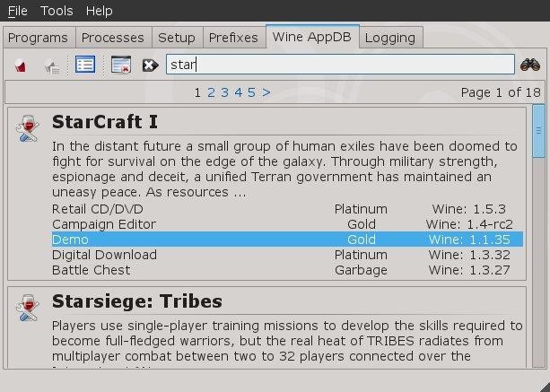This screenshot has height=392, width=550.
Task: Open the Starsiege: Tribes title
Action: (136, 301)
